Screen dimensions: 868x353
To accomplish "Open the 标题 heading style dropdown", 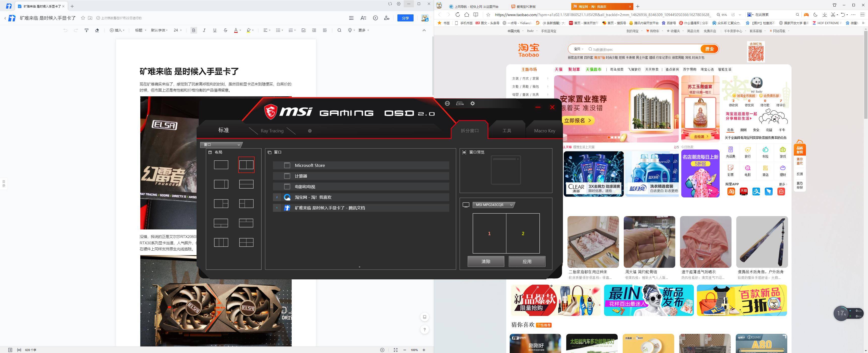I will pyautogui.click(x=141, y=30).
